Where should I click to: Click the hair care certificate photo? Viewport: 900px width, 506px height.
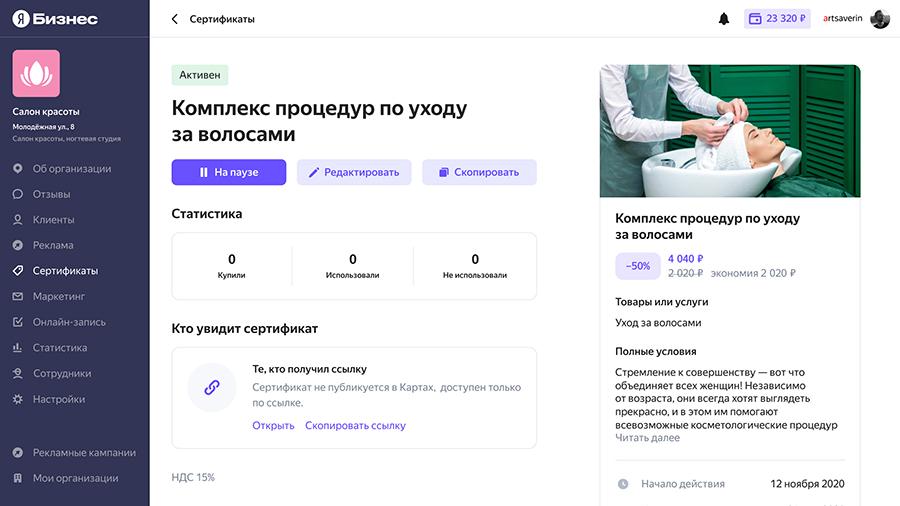730,131
